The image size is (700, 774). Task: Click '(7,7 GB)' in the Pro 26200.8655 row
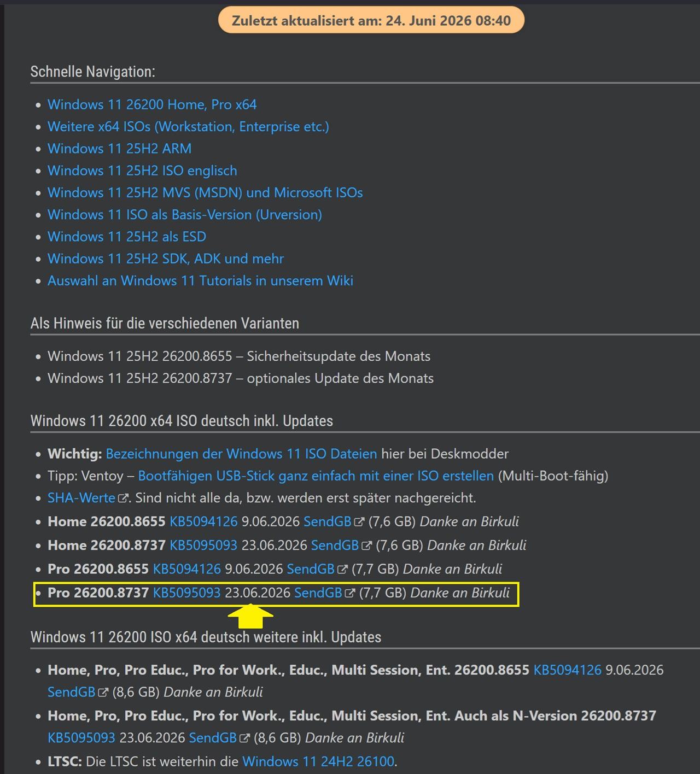coord(375,569)
